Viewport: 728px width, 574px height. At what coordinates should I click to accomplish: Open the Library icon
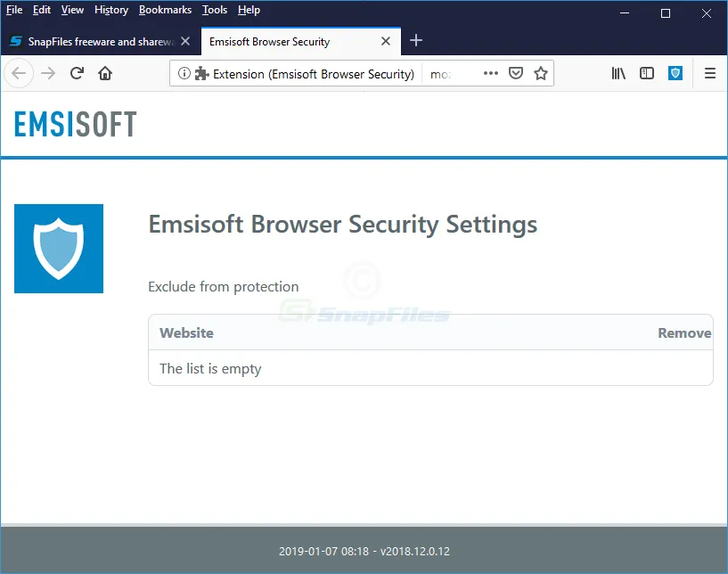(618, 73)
